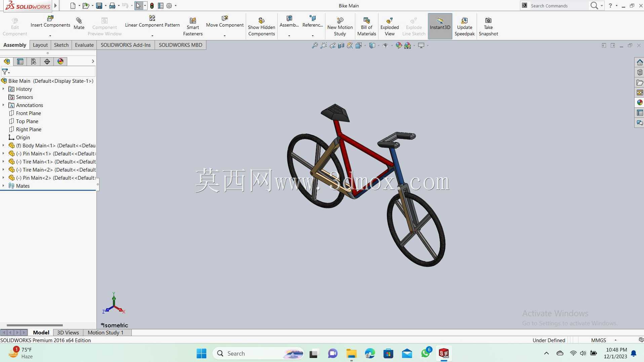Click the Edit Appearance icon
Screen dimensions: 644x362
[x=399, y=45]
